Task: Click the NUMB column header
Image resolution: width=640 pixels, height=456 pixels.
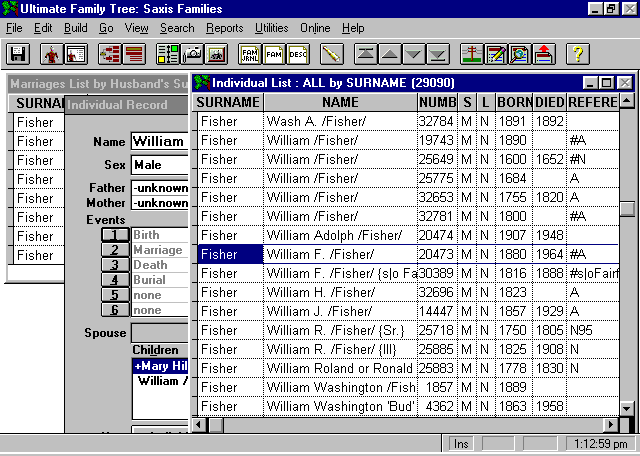Action: point(438,102)
